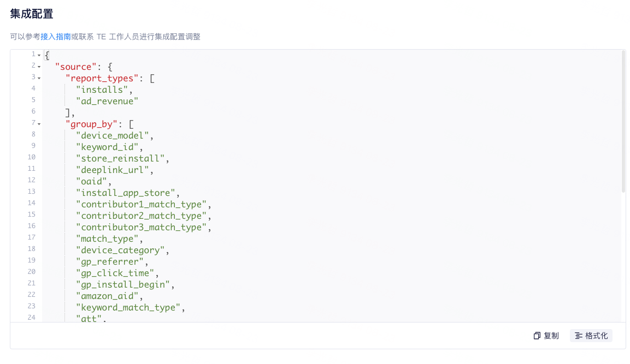Screen dimensions: 630x364
Task: Click the format icon beside 格式化
Action: [579, 336]
